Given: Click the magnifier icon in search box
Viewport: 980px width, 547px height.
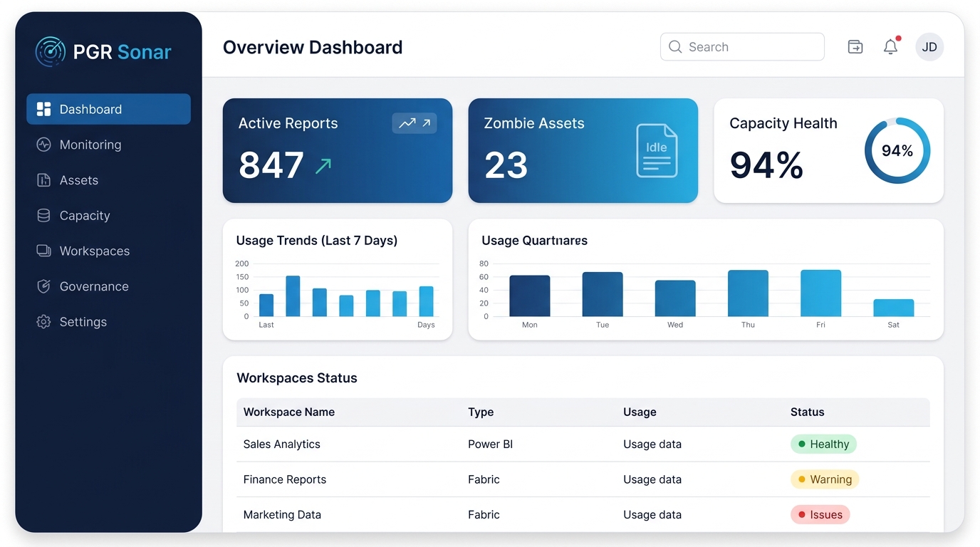Looking at the screenshot, I should 675,47.
